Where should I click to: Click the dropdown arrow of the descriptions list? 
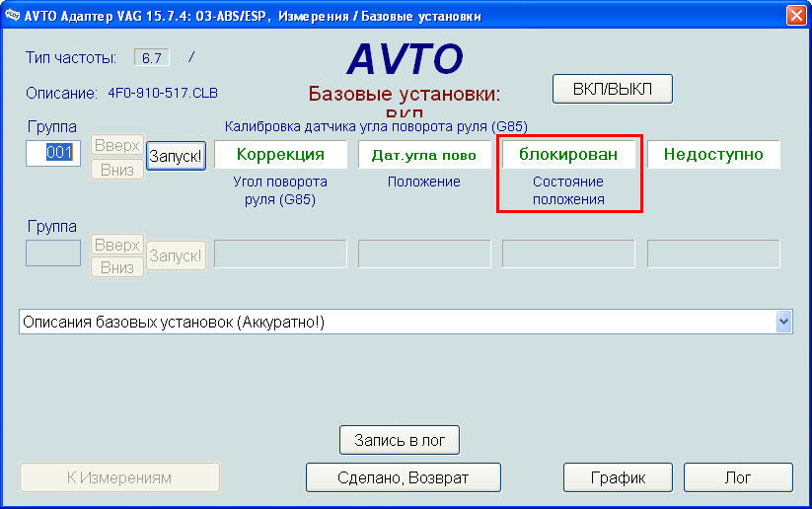click(783, 323)
